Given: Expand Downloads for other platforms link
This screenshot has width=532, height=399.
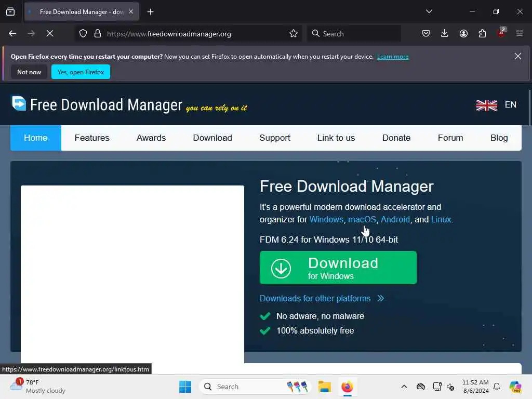Looking at the screenshot, I should click(322, 298).
